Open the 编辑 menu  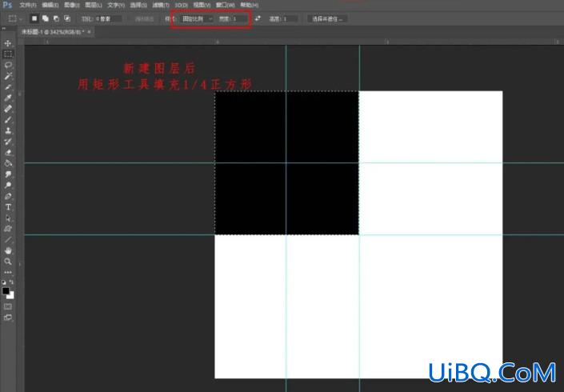(x=50, y=5)
